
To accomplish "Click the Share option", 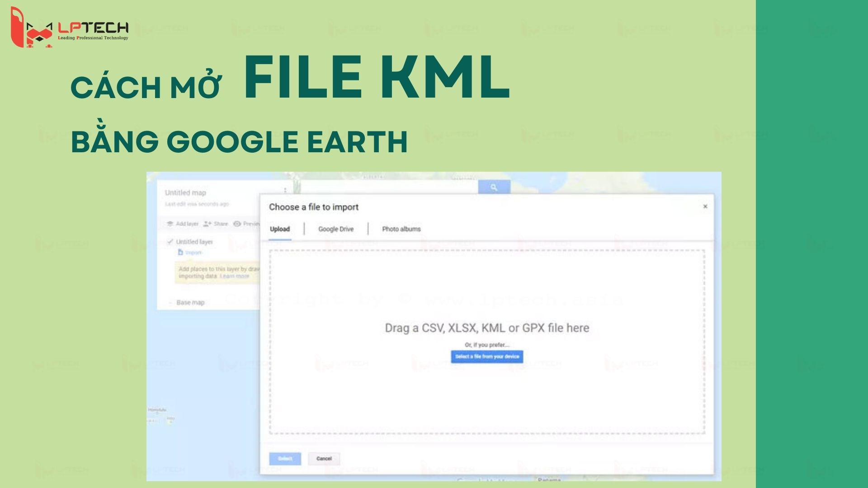I will point(216,224).
